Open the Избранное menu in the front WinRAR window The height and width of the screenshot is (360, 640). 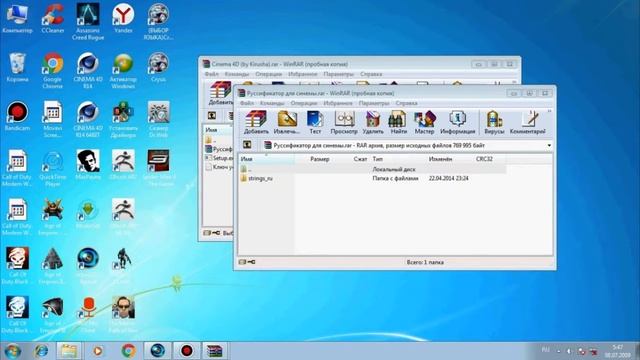coord(338,103)
